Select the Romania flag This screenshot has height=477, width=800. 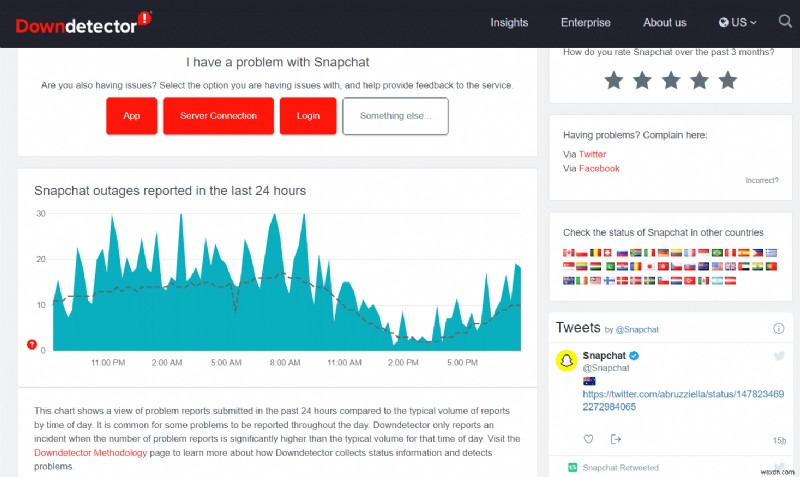pos(636,266)
